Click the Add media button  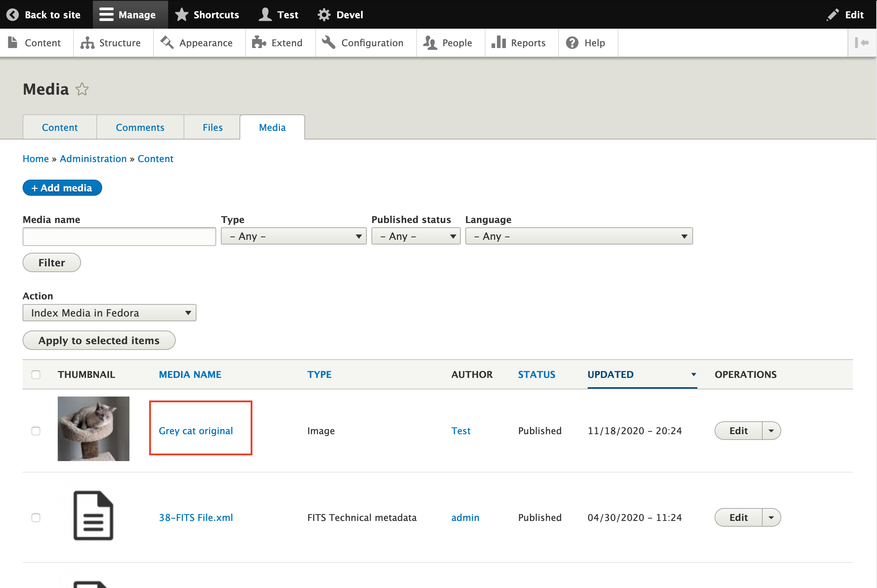click(x=62, y=188)
